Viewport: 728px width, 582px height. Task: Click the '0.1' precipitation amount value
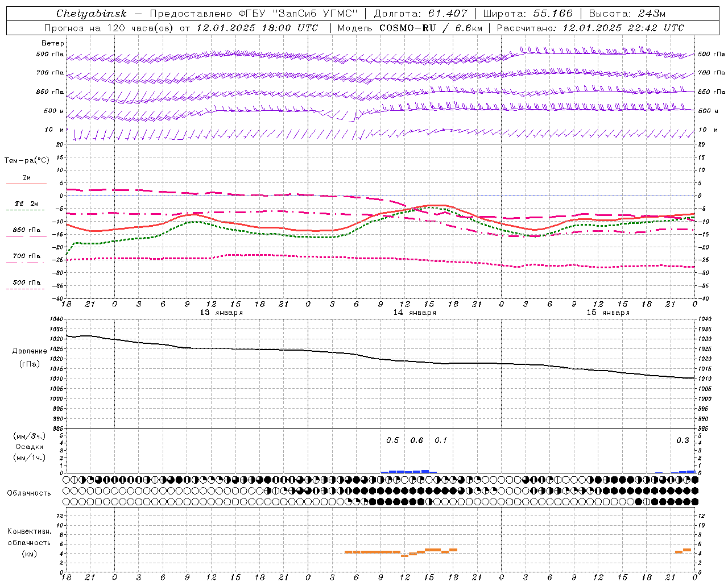441,440
